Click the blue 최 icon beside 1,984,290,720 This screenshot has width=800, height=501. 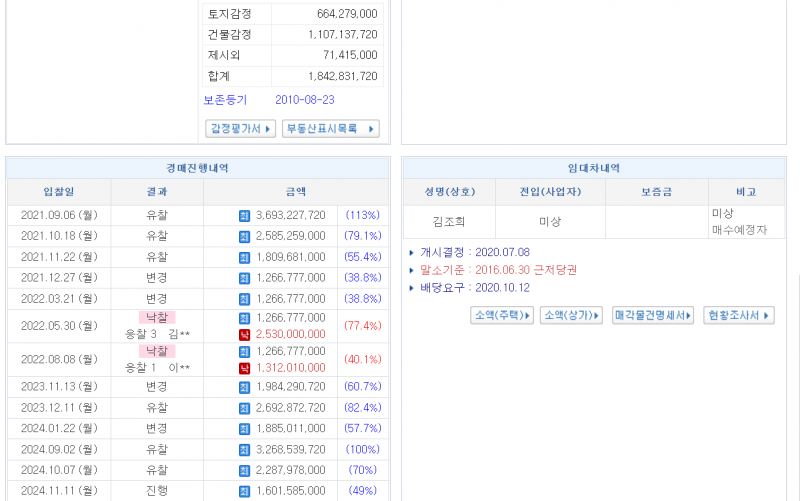[244, 387]
